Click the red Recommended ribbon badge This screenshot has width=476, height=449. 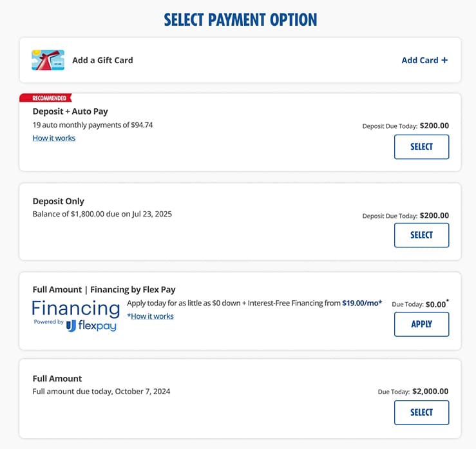[x=44, y=98]
